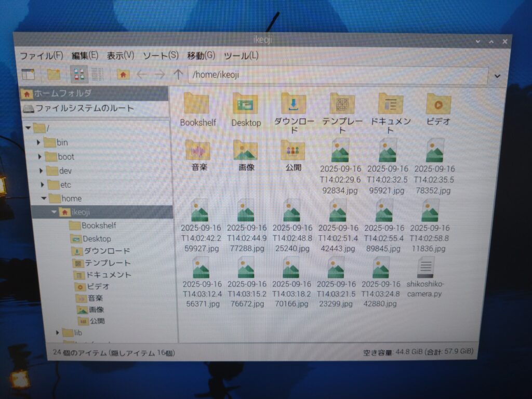Image resolution: width=532 pixels, height=399 pixels.
Task: Create a new folder using toolbar icon
Action: click(x=54, y=74)
